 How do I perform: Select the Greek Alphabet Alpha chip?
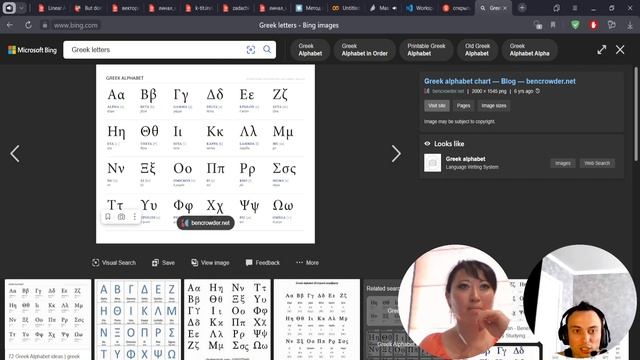click(529, 50)
